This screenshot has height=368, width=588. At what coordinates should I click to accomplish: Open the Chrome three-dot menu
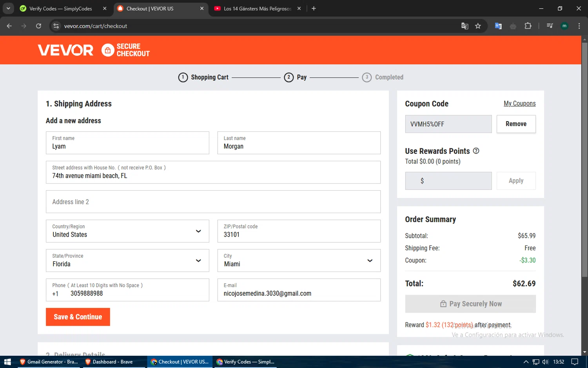[x=579, y=26]
